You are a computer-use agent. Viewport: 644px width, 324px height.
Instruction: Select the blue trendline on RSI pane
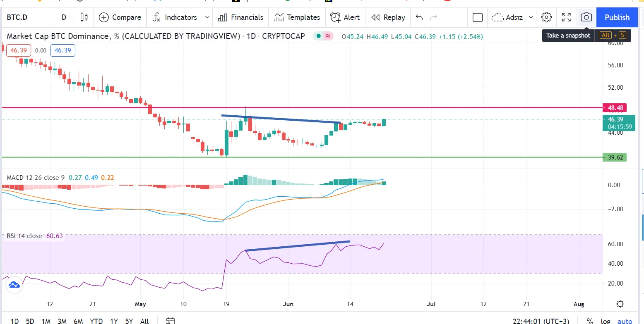click(x=298, y=246)
